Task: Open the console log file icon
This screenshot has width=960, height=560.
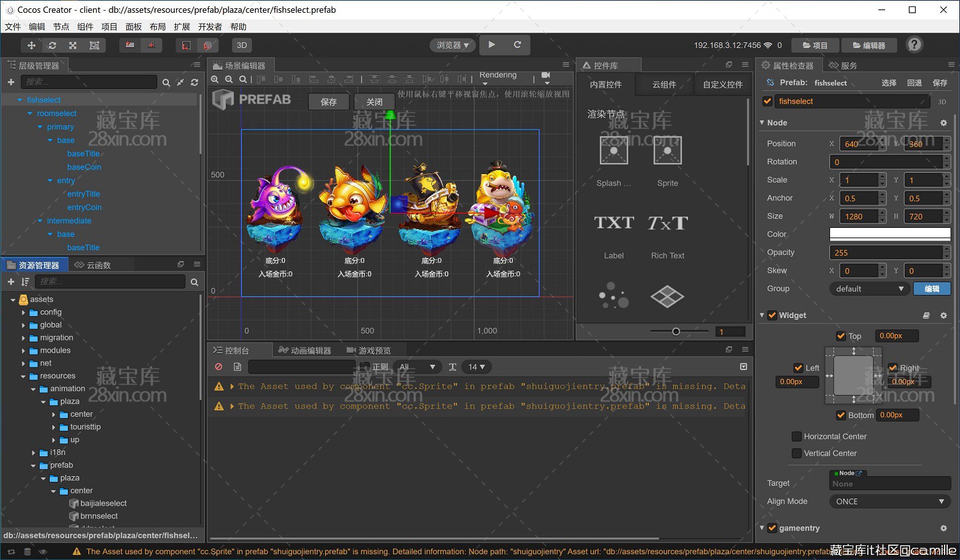Action: point(237,367)
